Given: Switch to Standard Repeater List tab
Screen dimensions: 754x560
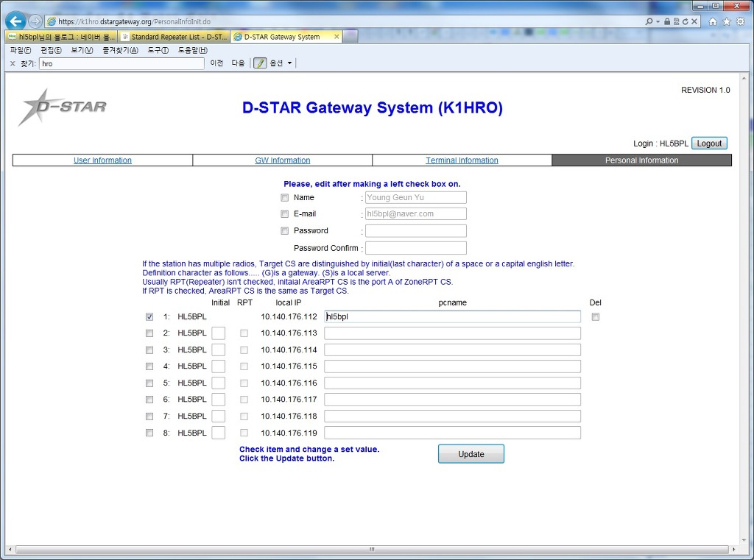Looking at the screenshot, I should [174, 36].
